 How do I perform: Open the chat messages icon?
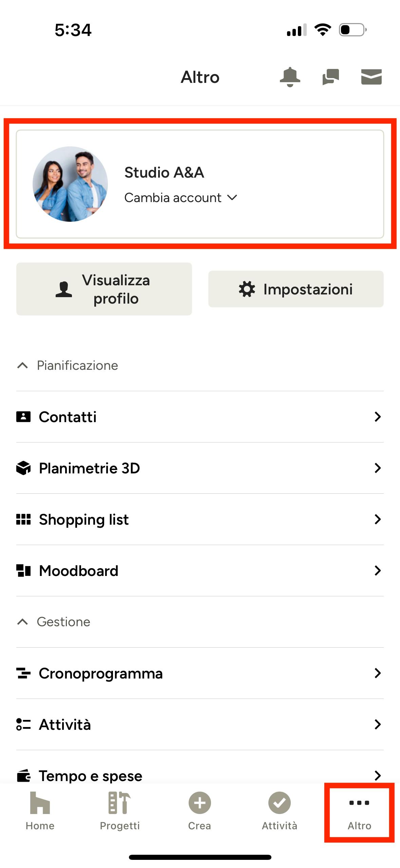tap(330, 77)
